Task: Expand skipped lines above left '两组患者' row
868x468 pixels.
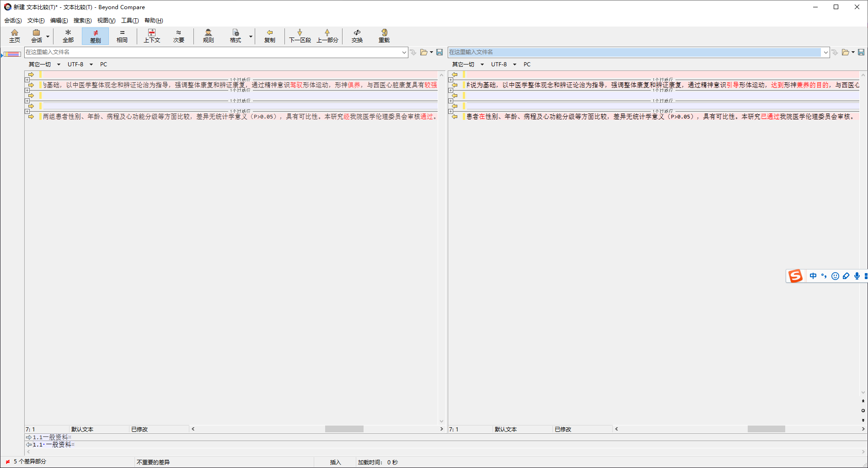Action: click(27, 111)
